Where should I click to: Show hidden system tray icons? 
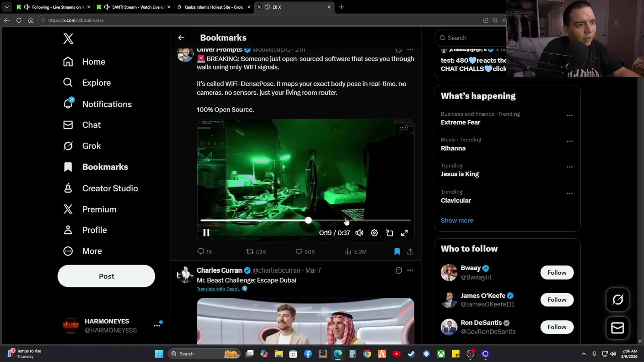pos(584,354)
